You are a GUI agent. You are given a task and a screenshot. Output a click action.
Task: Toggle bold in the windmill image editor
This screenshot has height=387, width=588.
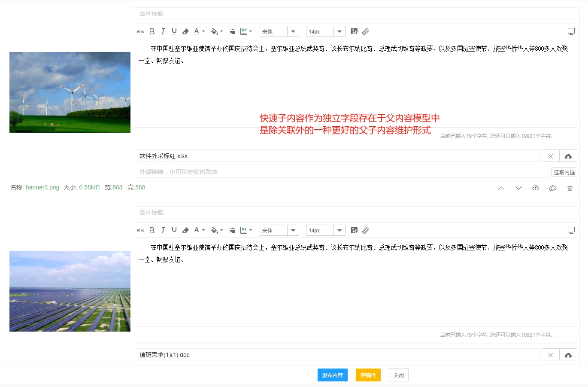pos(152,31)
